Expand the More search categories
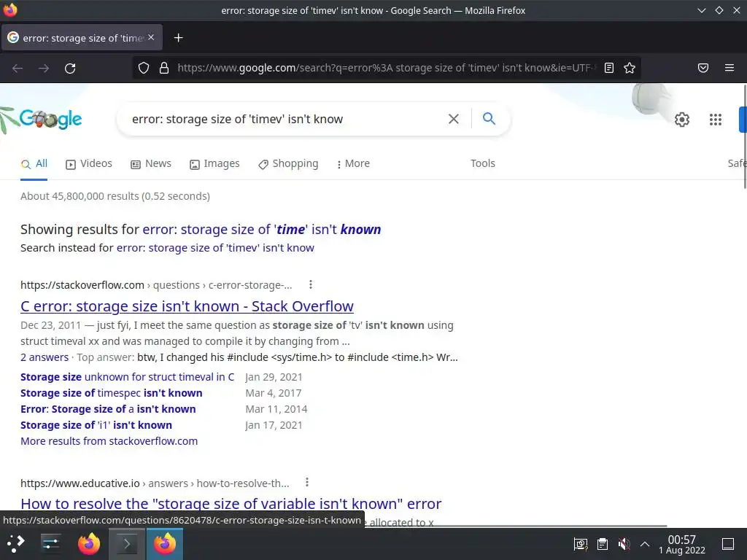Screen dimensions: 747x560 (x=353, y=164)
